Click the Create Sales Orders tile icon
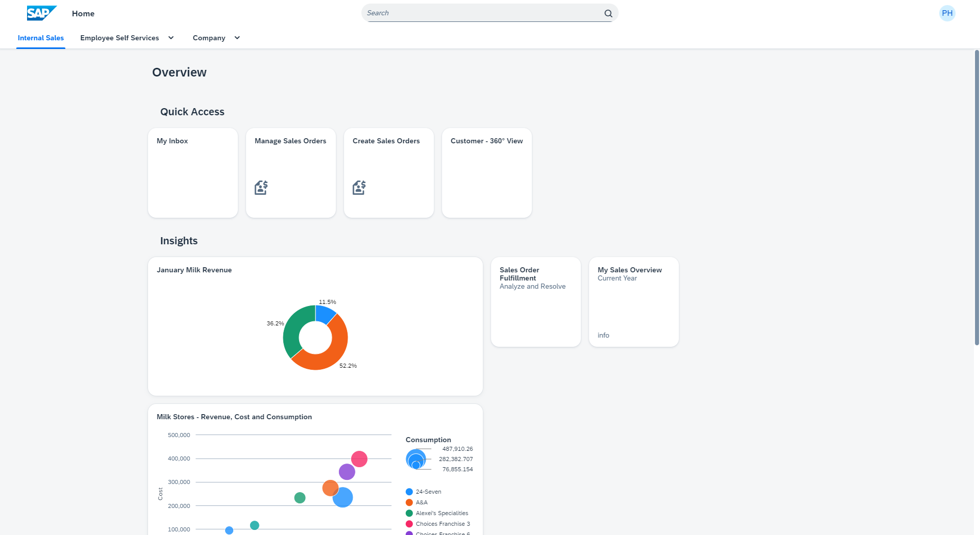This screenshot has height=535, width=980. pyautogui.click(x=359, y=187)
